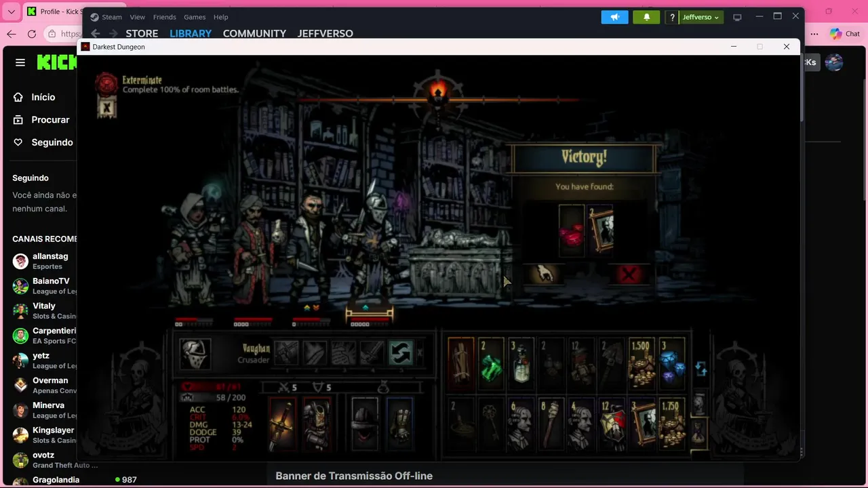Sort inventory with the blue arrows icon

tap(701, 369)
